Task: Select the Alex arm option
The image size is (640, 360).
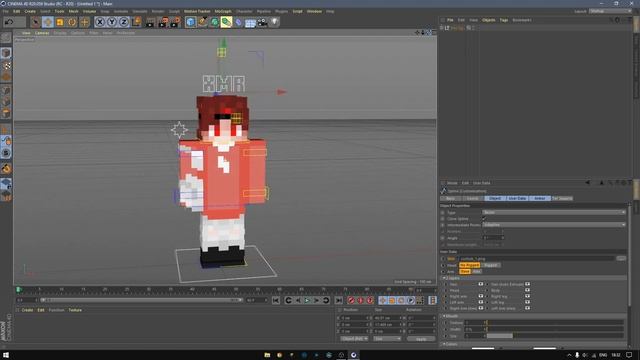Action: (477, 271)
